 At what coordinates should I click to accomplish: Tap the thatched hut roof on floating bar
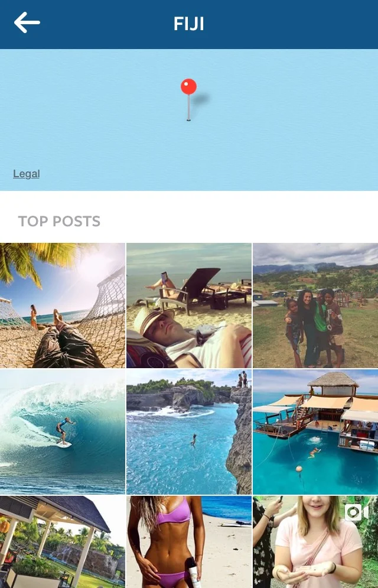[333, 379]
